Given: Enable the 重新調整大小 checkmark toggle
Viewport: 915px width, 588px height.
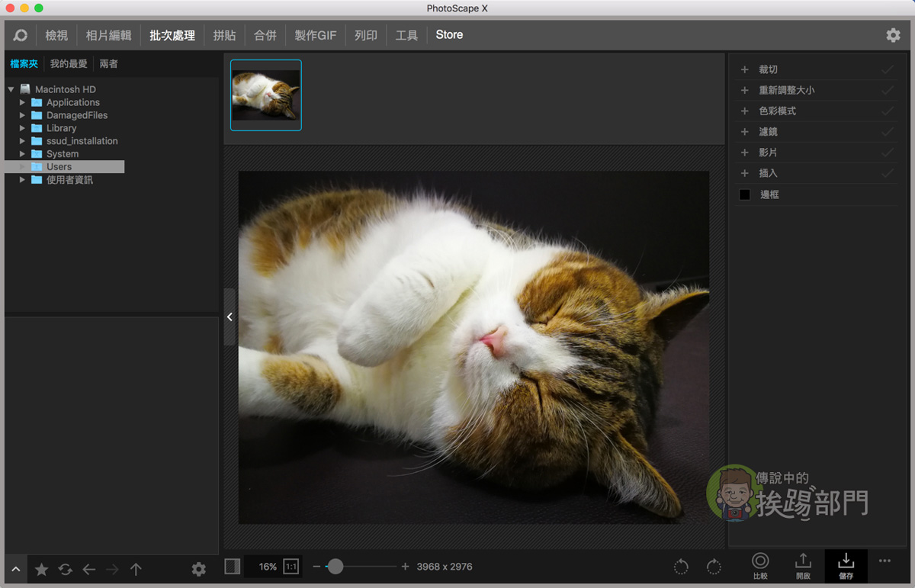Looking at the screenshot, I should tap(887, 90).
